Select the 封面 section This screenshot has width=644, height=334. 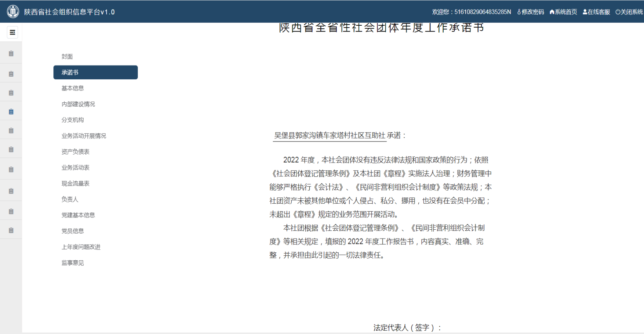tap(67, 56)
